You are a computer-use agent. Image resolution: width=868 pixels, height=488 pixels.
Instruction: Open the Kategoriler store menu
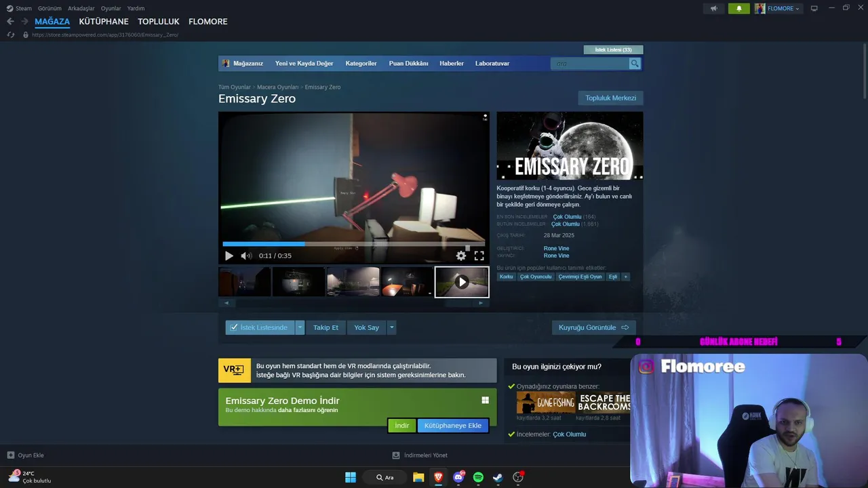coord(361,63)
